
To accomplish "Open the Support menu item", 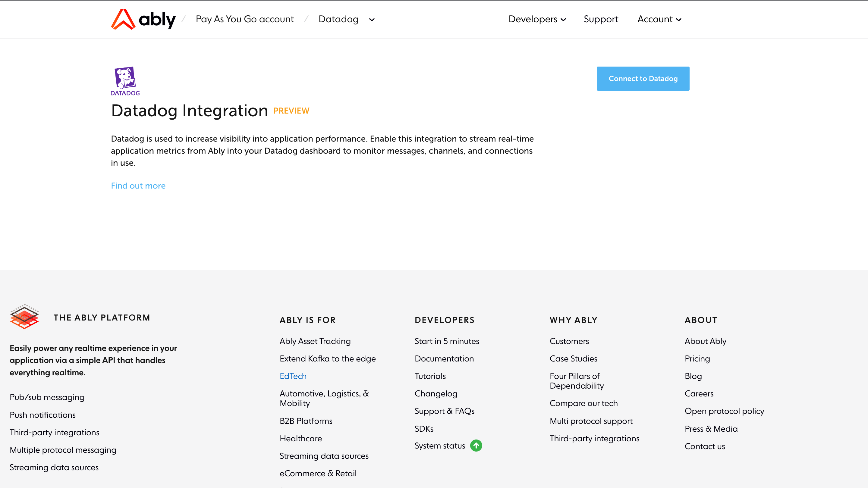I will (x=601, y=19).
